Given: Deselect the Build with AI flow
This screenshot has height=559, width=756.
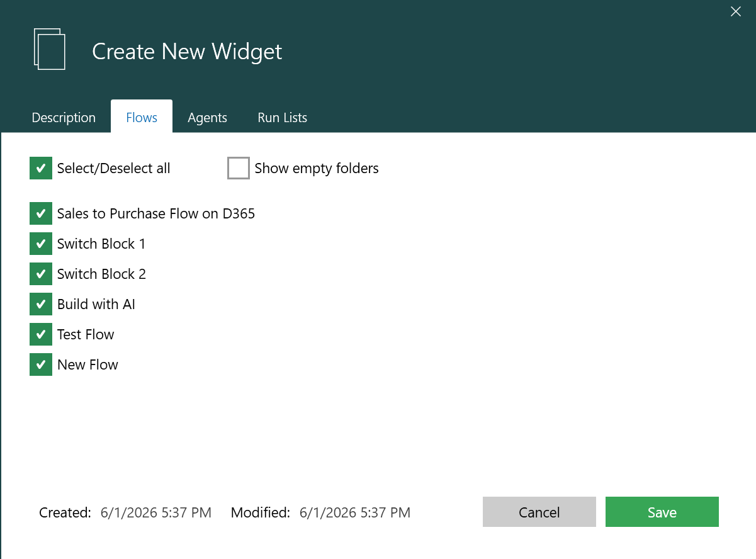Looking at the screenshot, I should click(x=41, y=304).
